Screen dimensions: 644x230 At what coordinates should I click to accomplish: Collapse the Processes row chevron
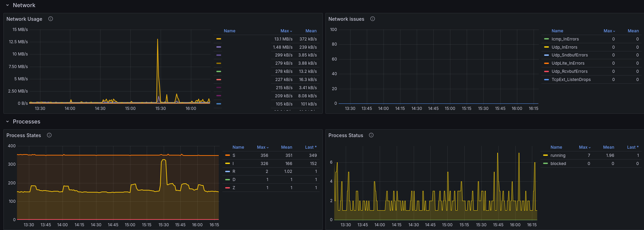[7, 121]
